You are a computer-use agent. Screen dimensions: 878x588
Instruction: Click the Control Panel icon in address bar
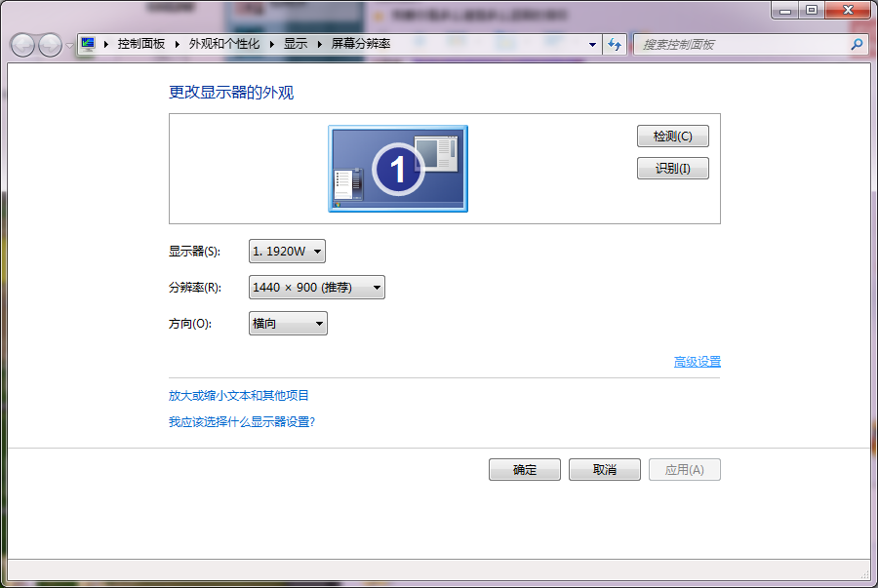pyautogui.click(x=88, y=44)
